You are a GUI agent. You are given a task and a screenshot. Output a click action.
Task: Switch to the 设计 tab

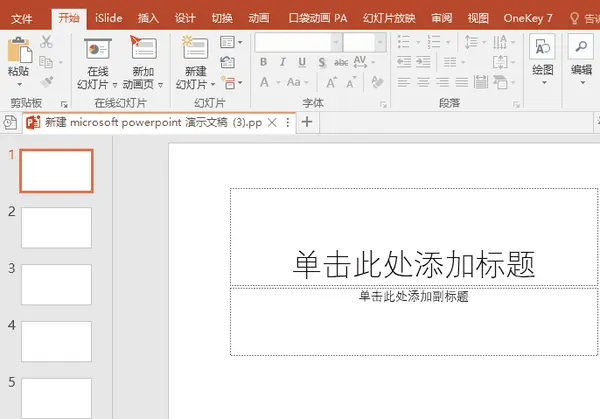[185, 18]
